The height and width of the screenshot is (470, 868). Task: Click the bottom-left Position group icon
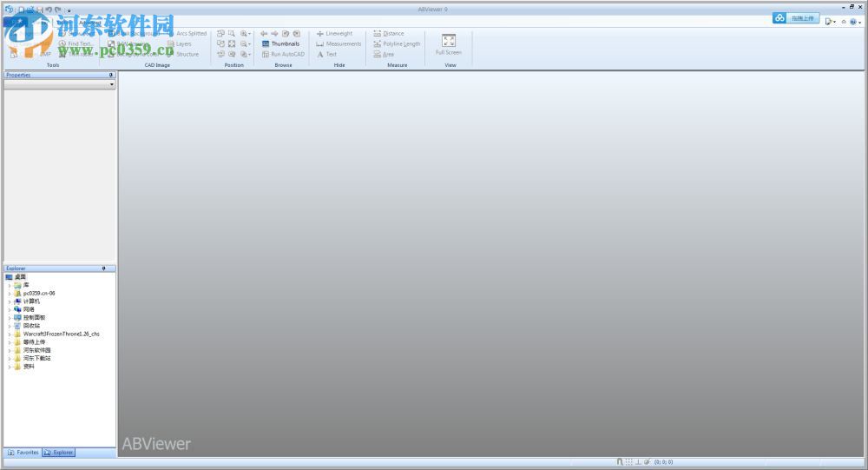(220, 55)
